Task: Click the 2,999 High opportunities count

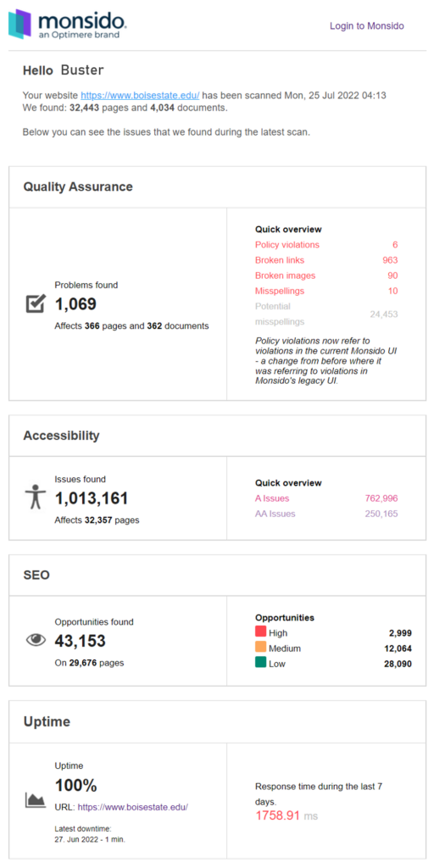Action: 400,633
